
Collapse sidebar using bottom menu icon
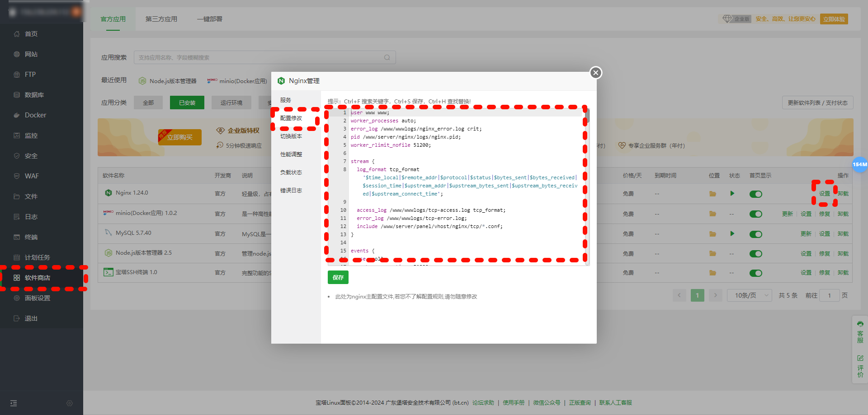[x=14, y=403]
